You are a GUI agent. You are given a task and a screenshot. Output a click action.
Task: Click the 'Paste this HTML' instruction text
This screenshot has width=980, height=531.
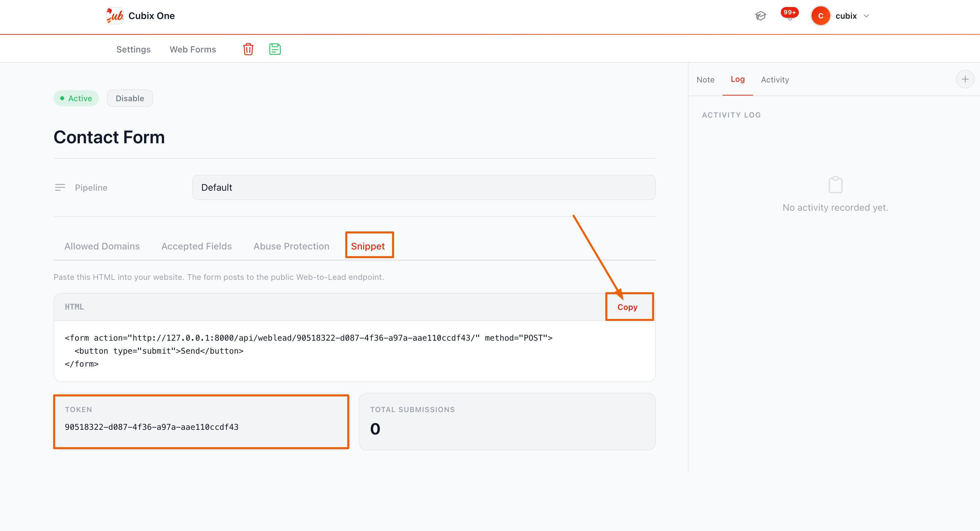[218, 277]
